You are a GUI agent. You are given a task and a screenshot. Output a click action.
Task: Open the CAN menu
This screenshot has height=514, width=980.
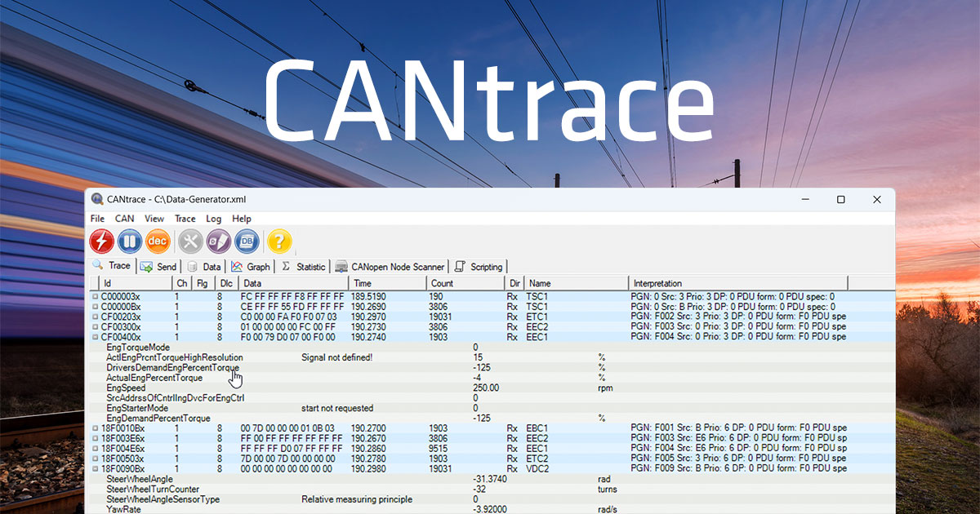click(x=124, y=219)
